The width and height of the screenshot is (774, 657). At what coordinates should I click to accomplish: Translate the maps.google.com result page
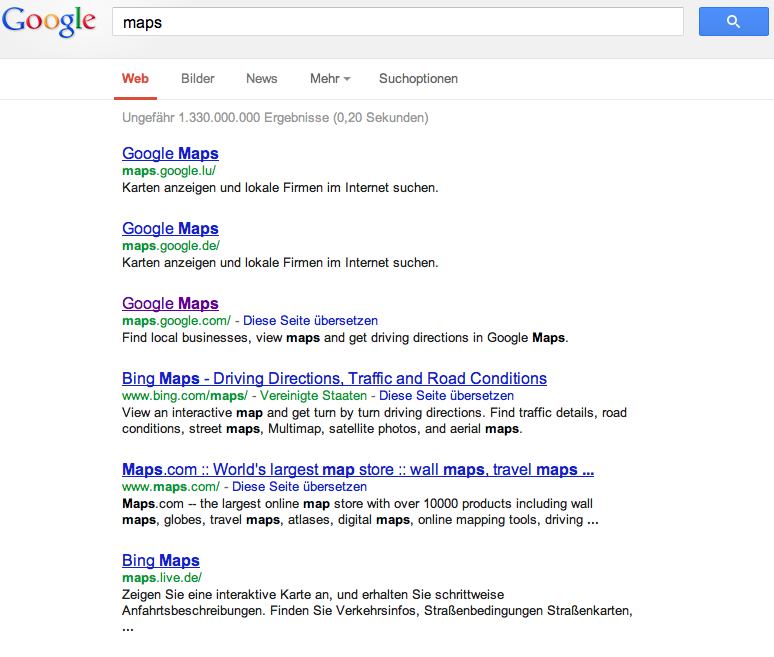(x=310, y=321)
